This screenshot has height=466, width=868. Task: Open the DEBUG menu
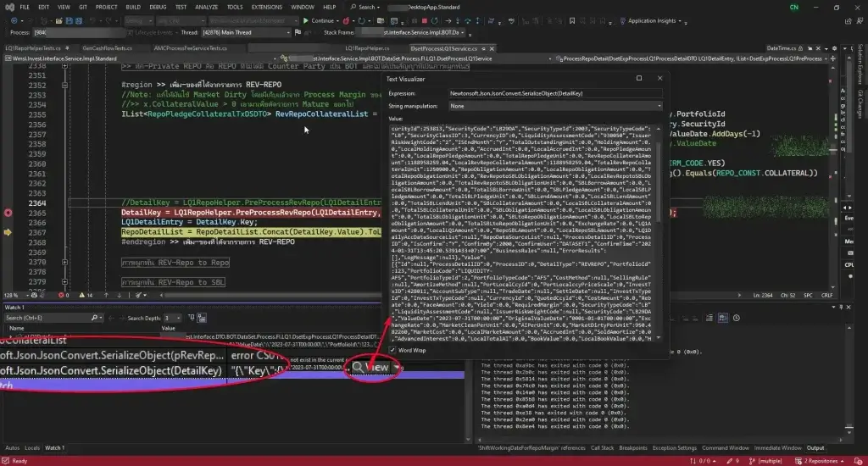tap(158, 7)
